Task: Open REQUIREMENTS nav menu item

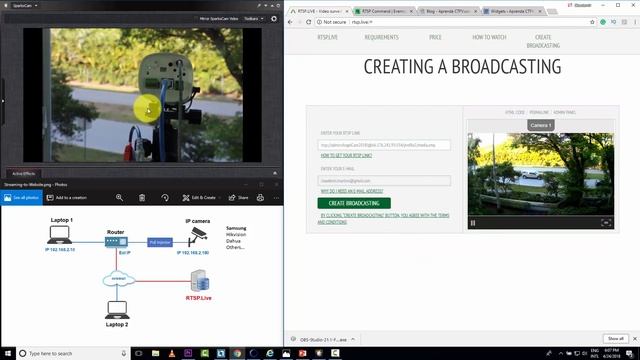Action: (381, 37)
